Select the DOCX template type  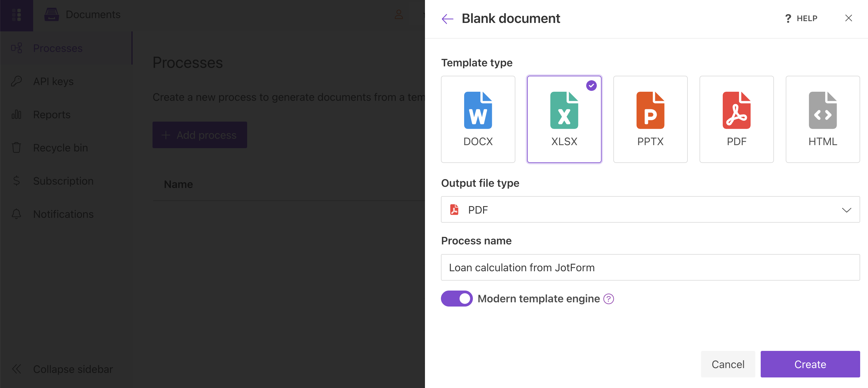click(478, 119)
